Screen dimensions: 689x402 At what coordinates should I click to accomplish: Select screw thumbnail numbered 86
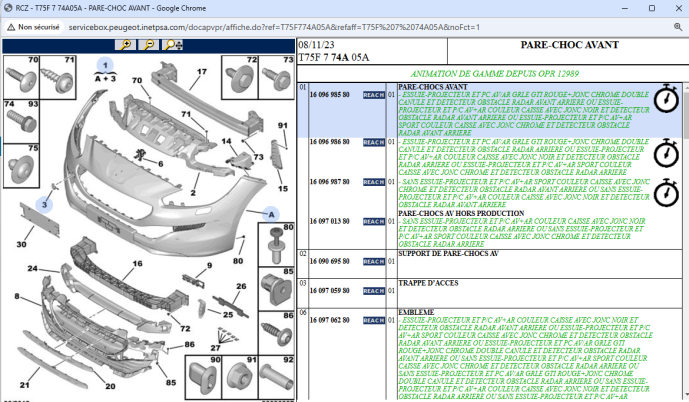click(x=276, y=333)
